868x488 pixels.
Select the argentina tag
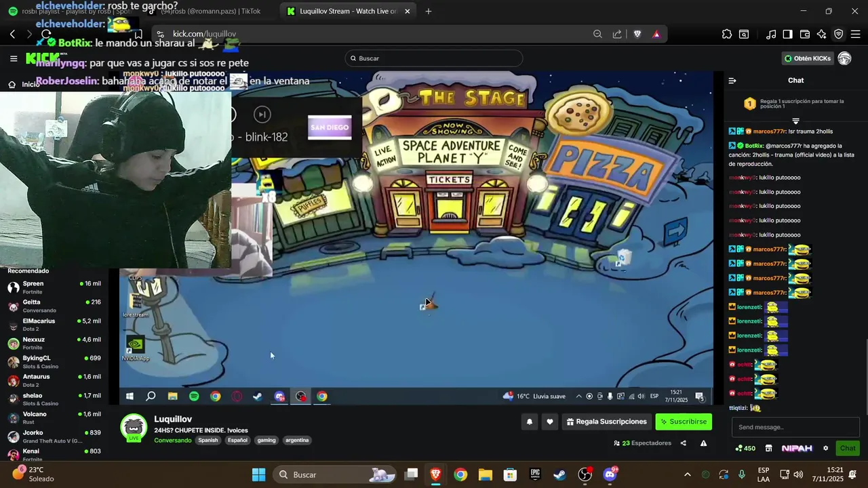297,440
